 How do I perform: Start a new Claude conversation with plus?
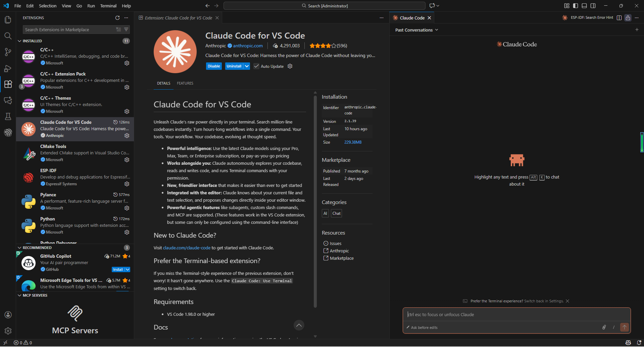tap(637, 30)
